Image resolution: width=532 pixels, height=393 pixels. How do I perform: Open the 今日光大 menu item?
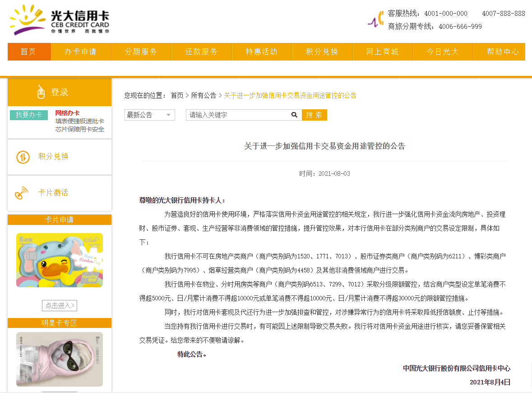[x=443, y=51]
